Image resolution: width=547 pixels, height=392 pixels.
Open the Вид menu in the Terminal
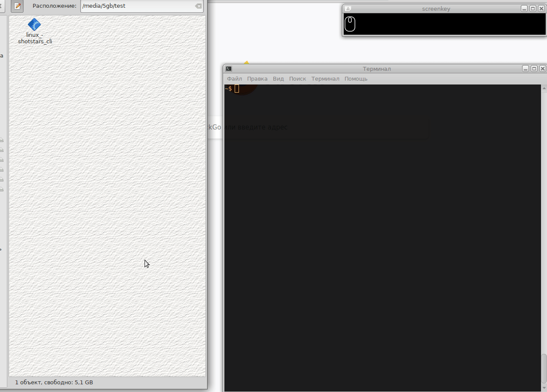pyautogui.click(x=278, y=78)
